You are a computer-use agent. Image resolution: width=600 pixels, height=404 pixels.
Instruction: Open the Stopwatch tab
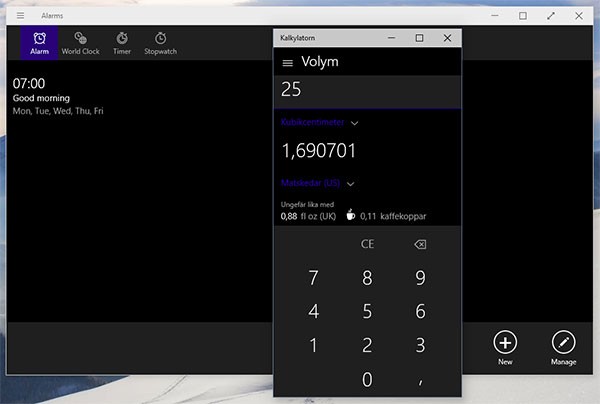click(x=160, y=43)
